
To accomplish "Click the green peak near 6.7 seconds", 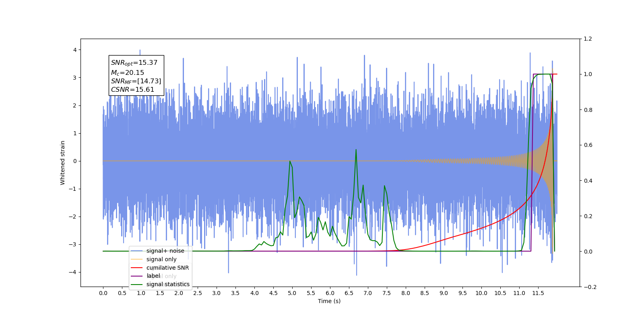I will [356, 150].
